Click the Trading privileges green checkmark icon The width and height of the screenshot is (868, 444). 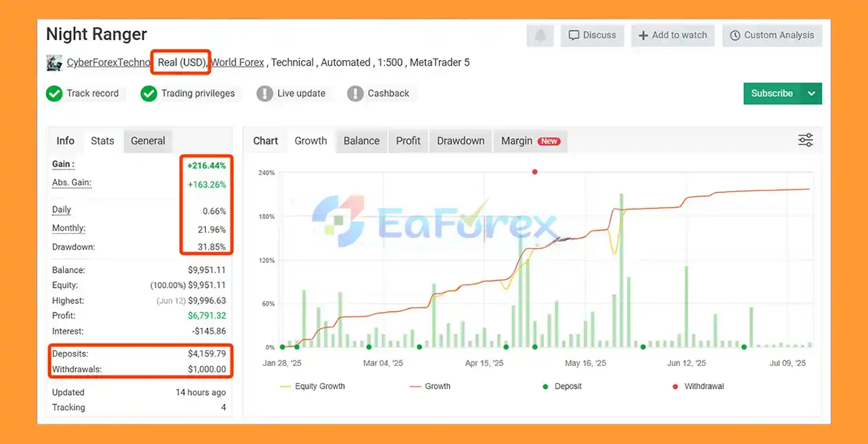149,94
